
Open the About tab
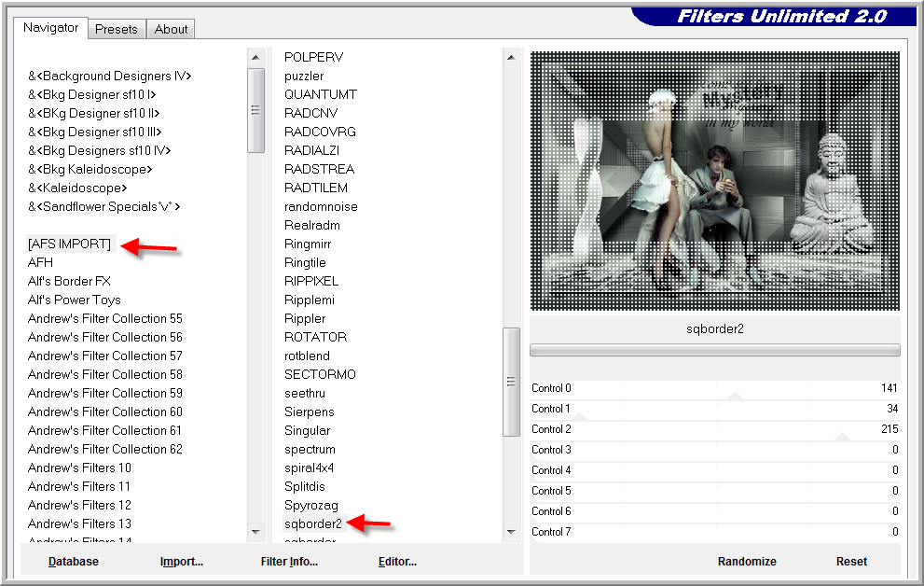171,30
